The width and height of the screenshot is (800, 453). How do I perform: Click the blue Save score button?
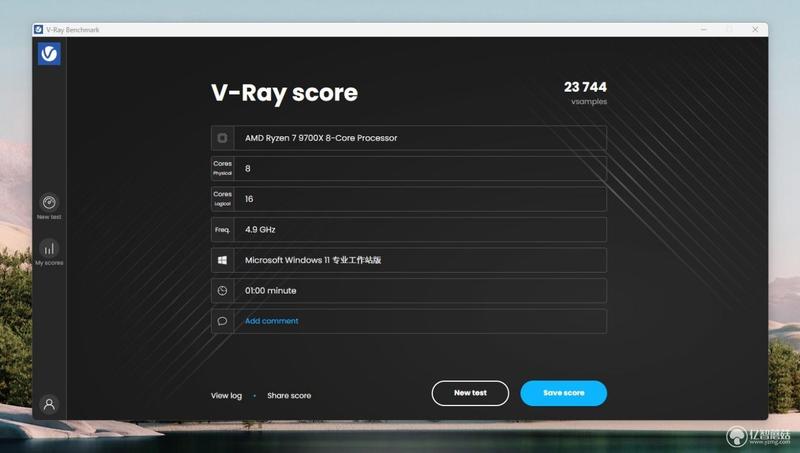pos(564,393)
